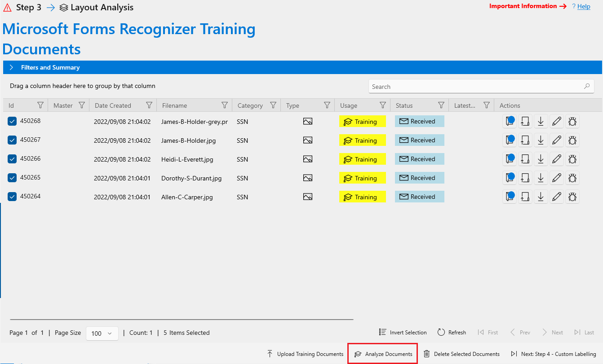This screenshot has height=364, width=603.
Task: Open the Status column filter
Action: click(441, 105)
